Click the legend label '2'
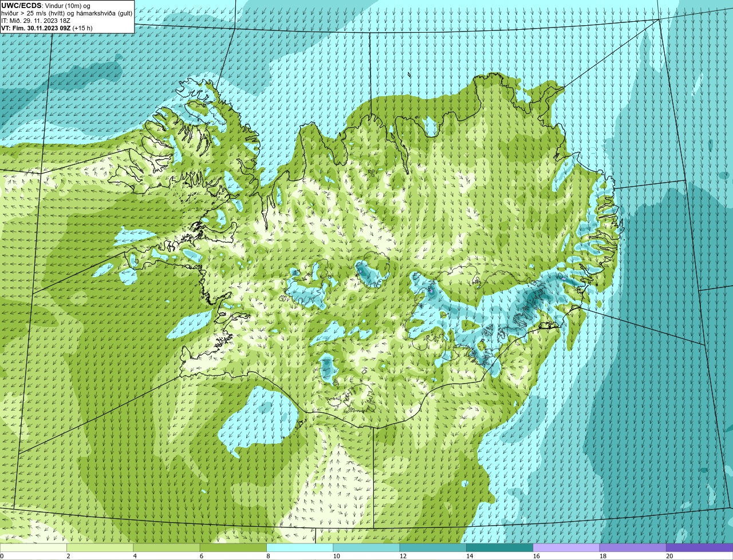This screenshot has width=733, height=560. (68, 556)
